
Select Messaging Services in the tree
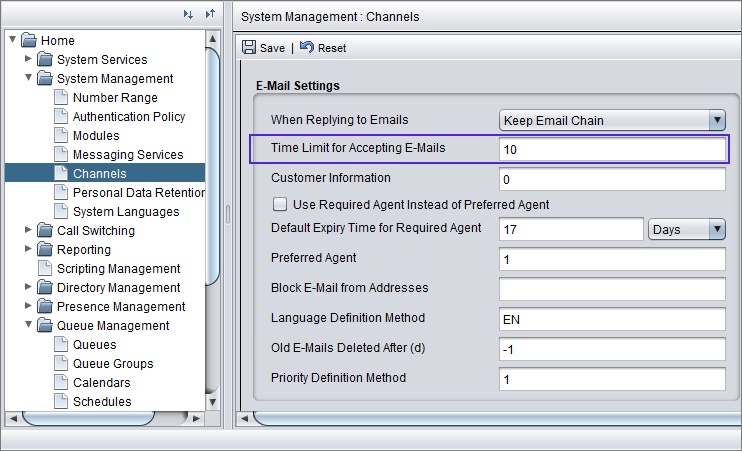click(127, 155)
